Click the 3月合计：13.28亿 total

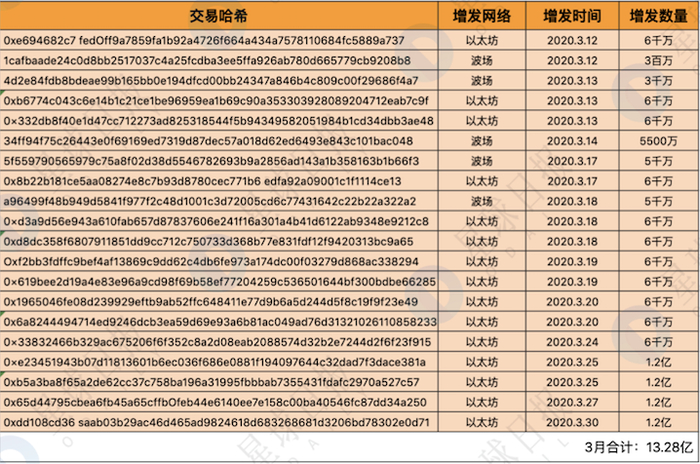coord(639,447)
